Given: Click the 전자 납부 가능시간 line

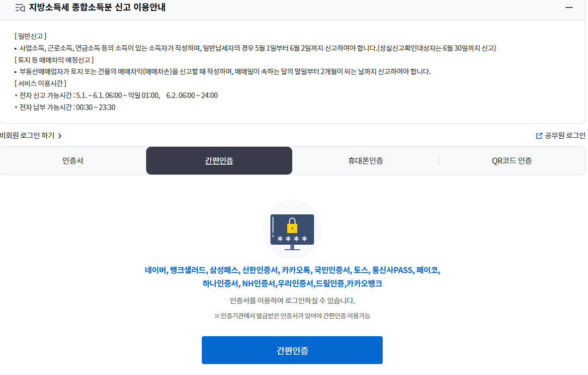Looking at the screenshot, I should pos(65,107).
